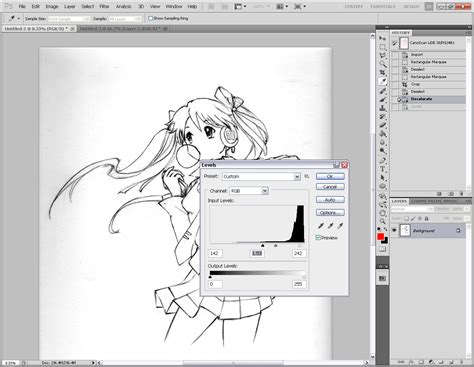This screenshot has height=367, width=474.
Task: Enable Show Sampling Ring checkbox
Action: pos(150,18)
